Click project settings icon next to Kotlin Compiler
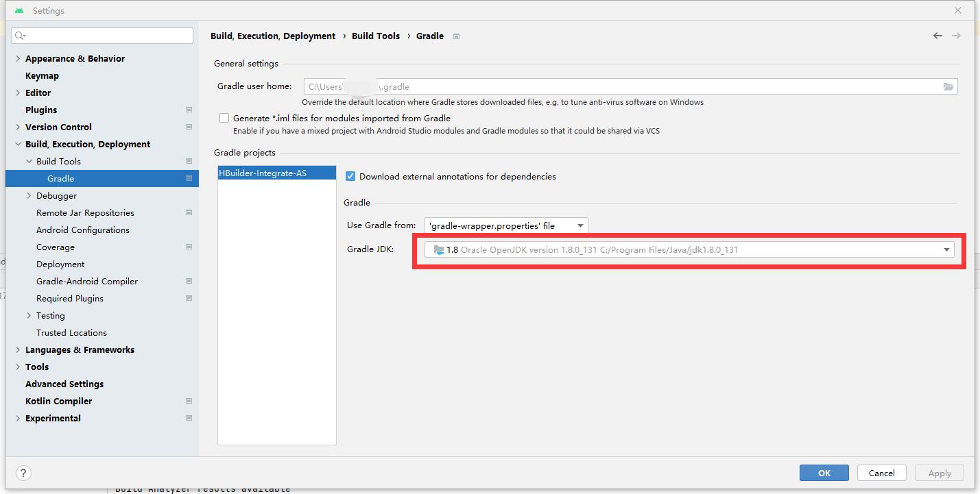980x494 pixels. coord(189,401)
